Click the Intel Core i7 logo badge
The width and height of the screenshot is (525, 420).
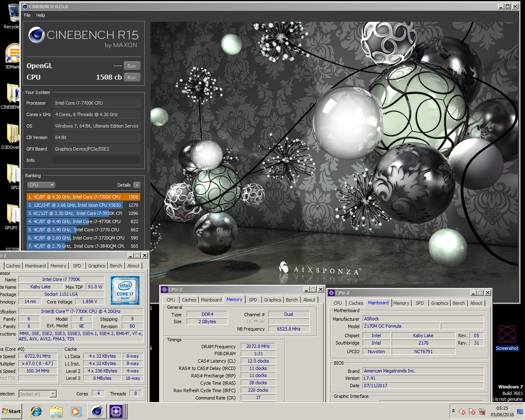click(125, 290)
